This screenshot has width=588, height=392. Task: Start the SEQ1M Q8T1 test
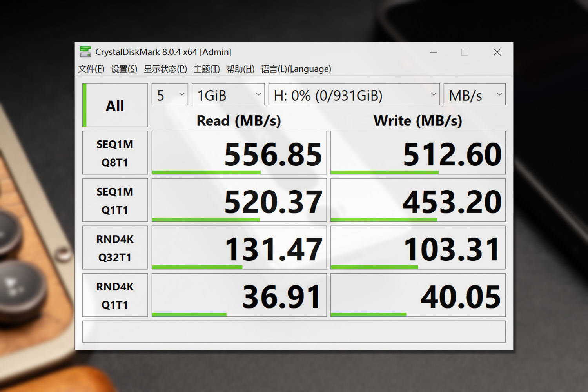115,153
